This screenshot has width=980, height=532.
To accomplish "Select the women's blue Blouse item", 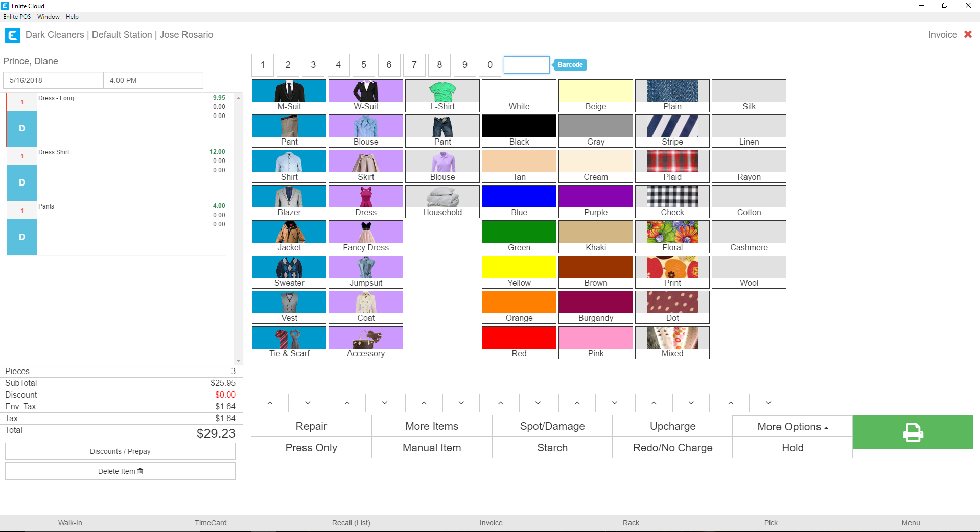I will coord(366,131).
